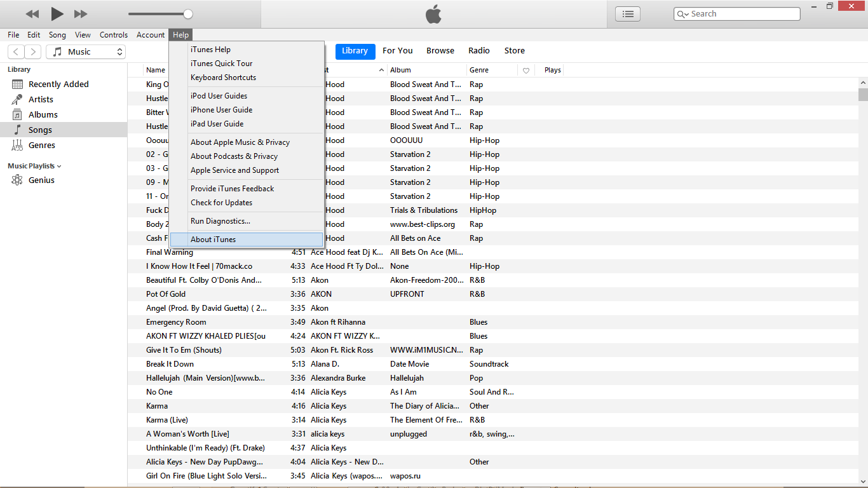This screenshot has width=868, height=488.
Task: Switch to the Store tab
Action: [515, 51]
